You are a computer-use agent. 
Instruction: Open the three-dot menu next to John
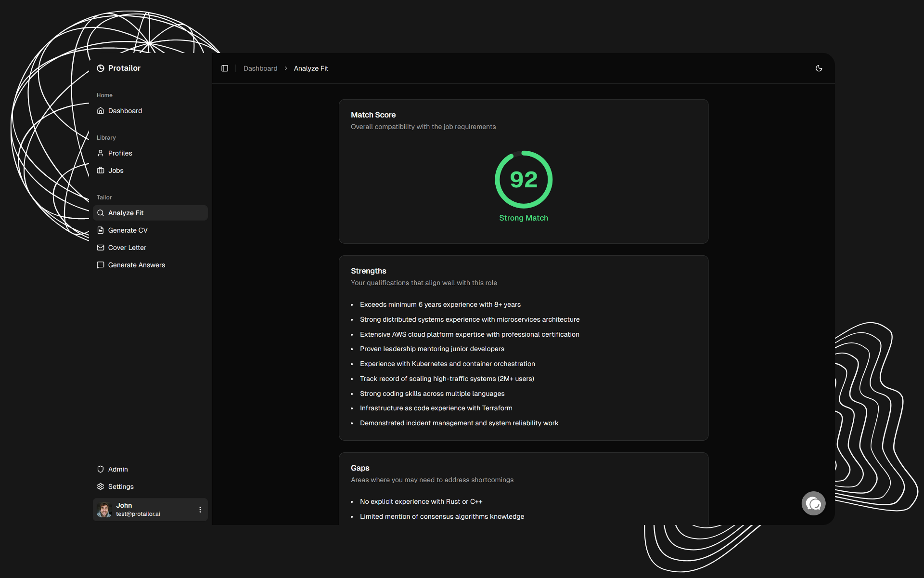pyautogui.click(x=200, y=509)
